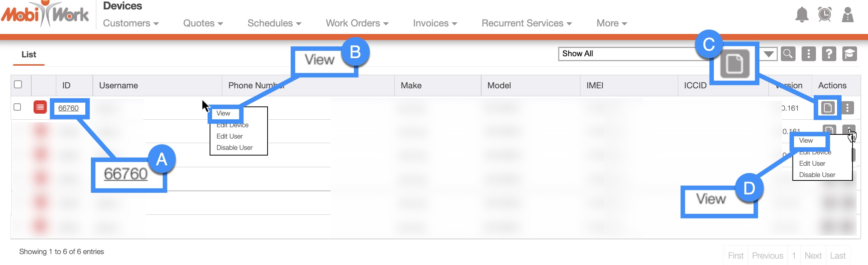Expand the Customers dropdown menu
Viewport: 868px width, 265px height.
[x=131, y=23]
